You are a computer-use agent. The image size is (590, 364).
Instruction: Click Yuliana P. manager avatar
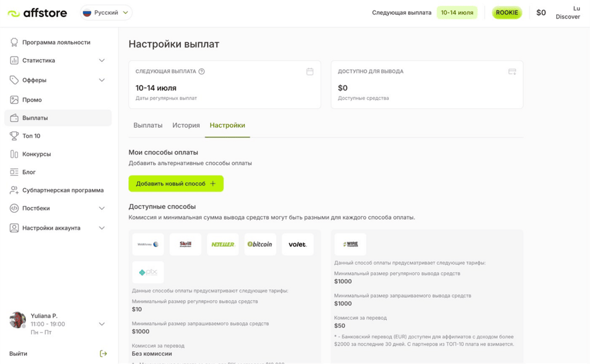17,320
